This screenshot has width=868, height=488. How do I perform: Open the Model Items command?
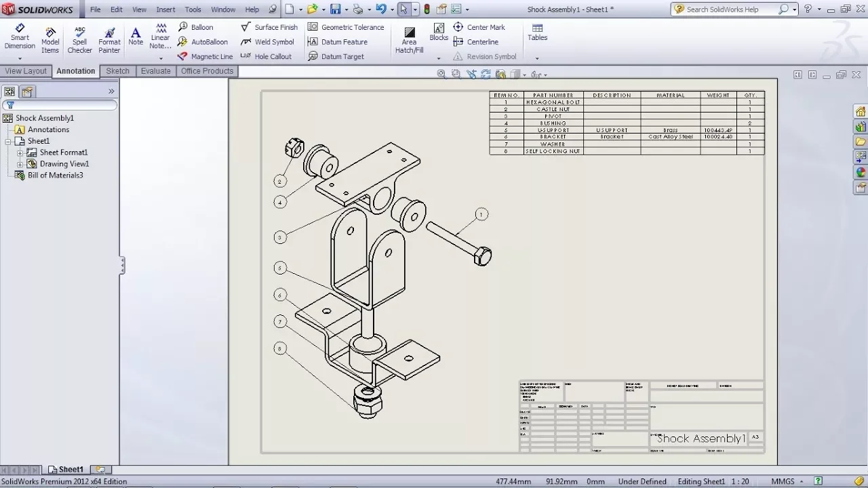tap(50, 41)
